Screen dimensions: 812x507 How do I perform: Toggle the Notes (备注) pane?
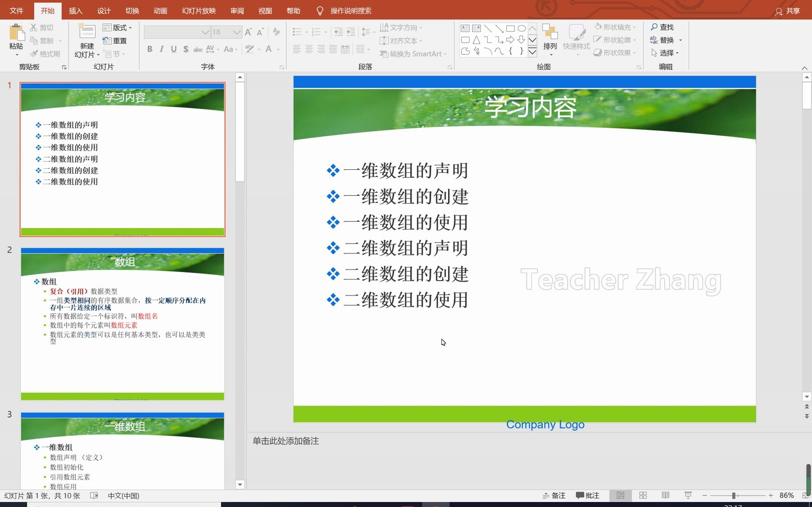coord(554,495)
